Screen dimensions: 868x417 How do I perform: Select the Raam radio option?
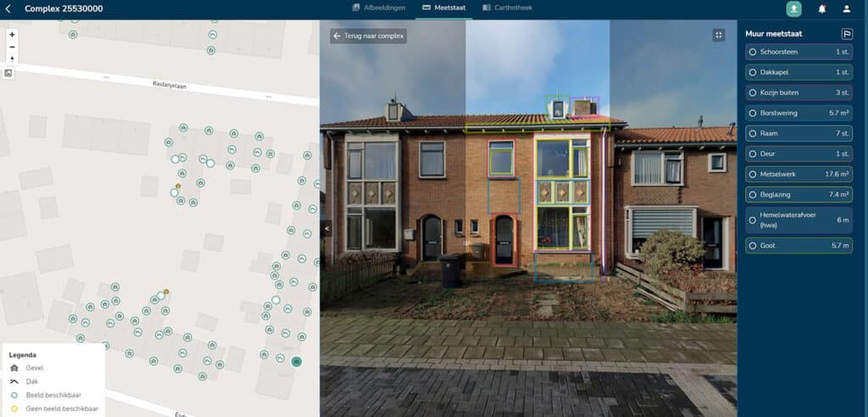click(753, 133)
